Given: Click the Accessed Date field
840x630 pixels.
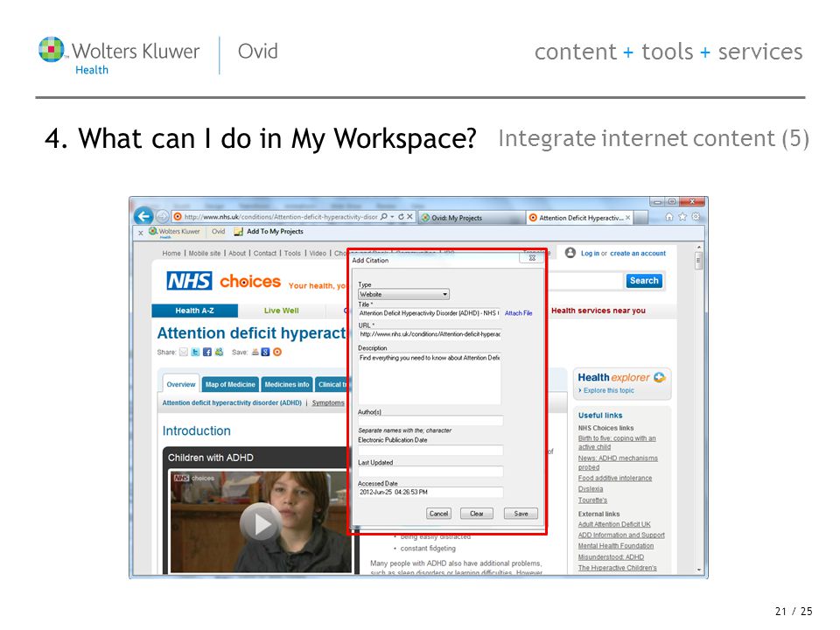Looking at the screenshot, I should coord(430,493).
